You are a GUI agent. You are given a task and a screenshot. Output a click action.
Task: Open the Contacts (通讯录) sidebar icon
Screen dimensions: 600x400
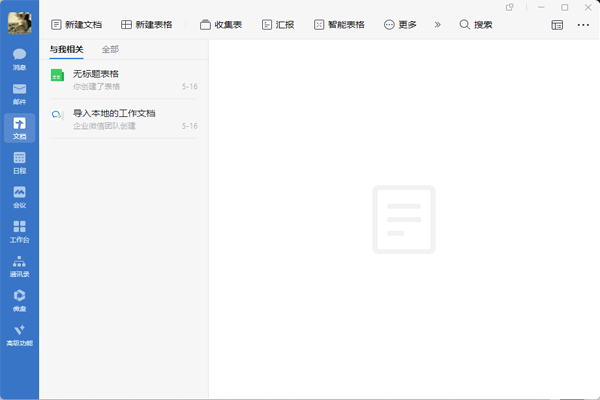[x=20, y=266]
